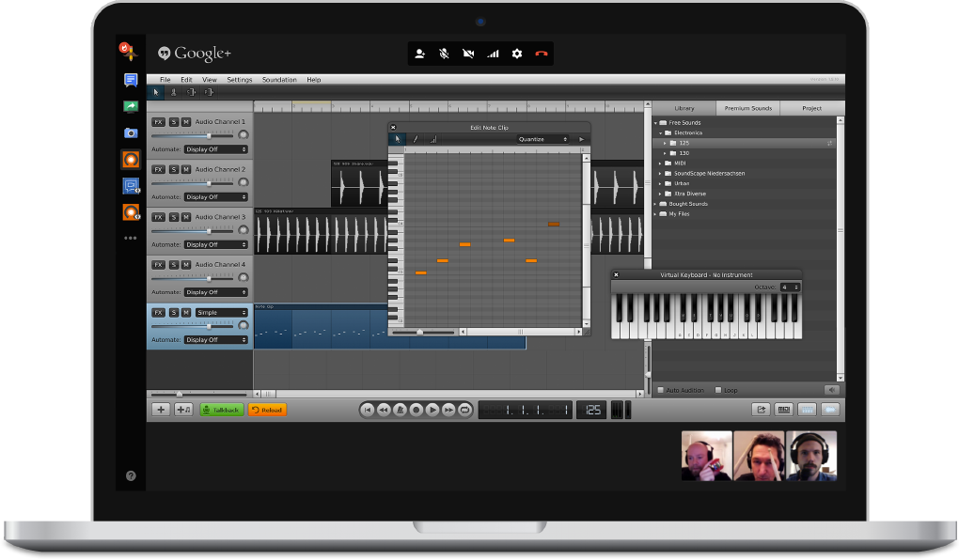The image size is (959, 560).
Task: Open the Hangout settings gear
Action: 516,54
